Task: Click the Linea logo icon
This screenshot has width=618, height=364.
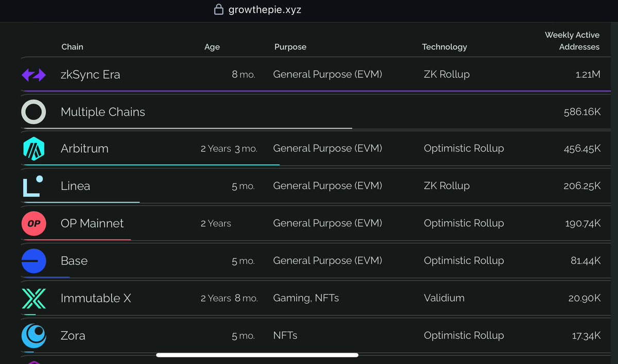Action: [x=32, y=186]
